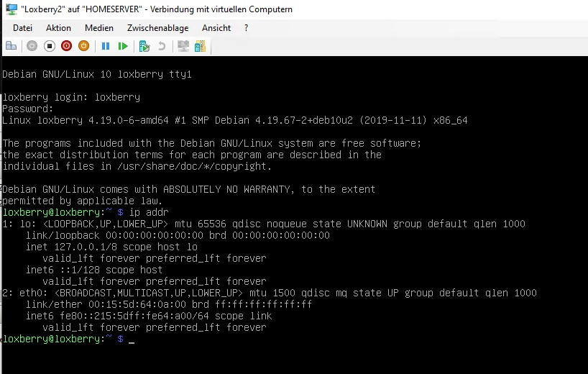Image resolution: width=588 pixels, height=374 pixels.
Task: Click the 'The programs included with the Debian' line
Action: click(x=212, y=143)
